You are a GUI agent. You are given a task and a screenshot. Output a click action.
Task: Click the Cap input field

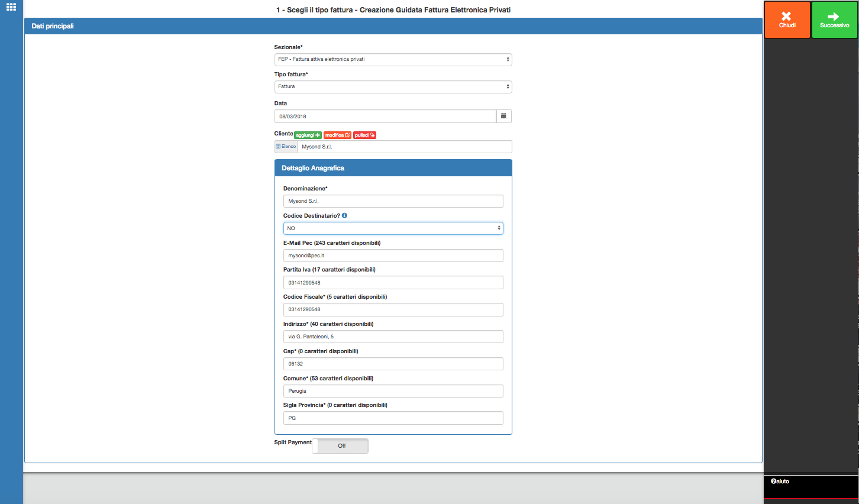(393, 364)
